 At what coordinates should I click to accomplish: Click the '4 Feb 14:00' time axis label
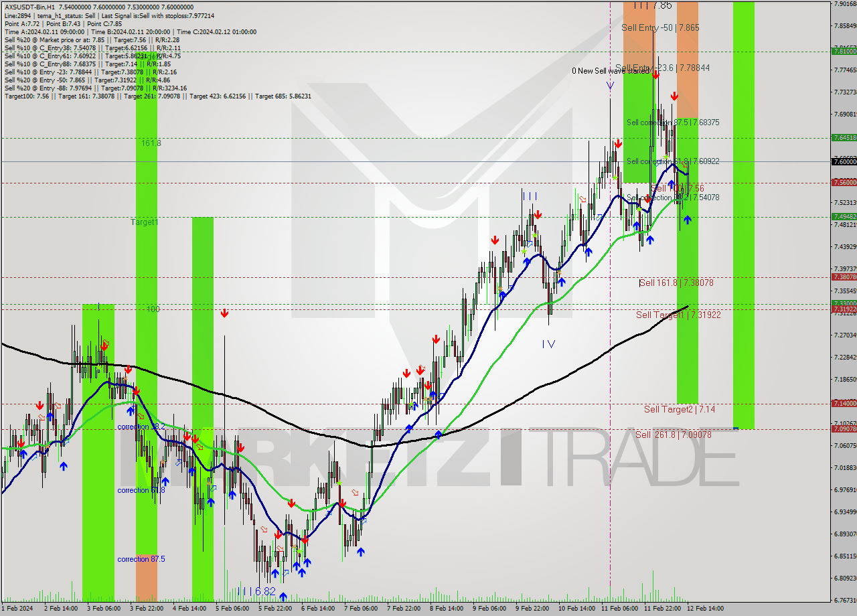point(189,609)
